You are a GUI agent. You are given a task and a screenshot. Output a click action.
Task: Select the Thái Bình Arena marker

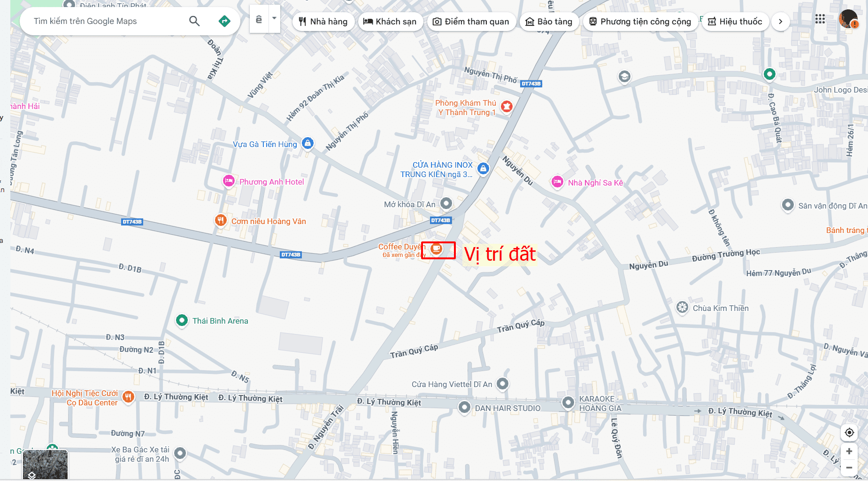click(182, 320)
